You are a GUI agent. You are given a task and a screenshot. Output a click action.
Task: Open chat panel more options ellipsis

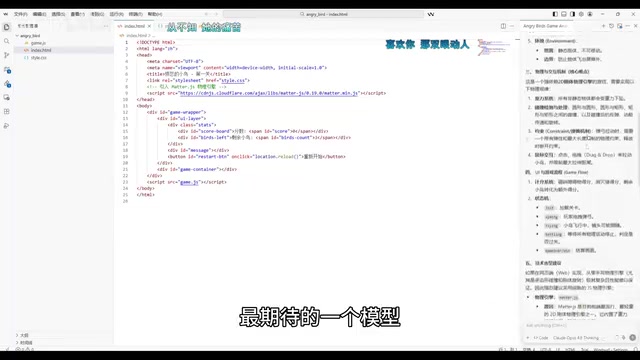click(x=628, y=26)
